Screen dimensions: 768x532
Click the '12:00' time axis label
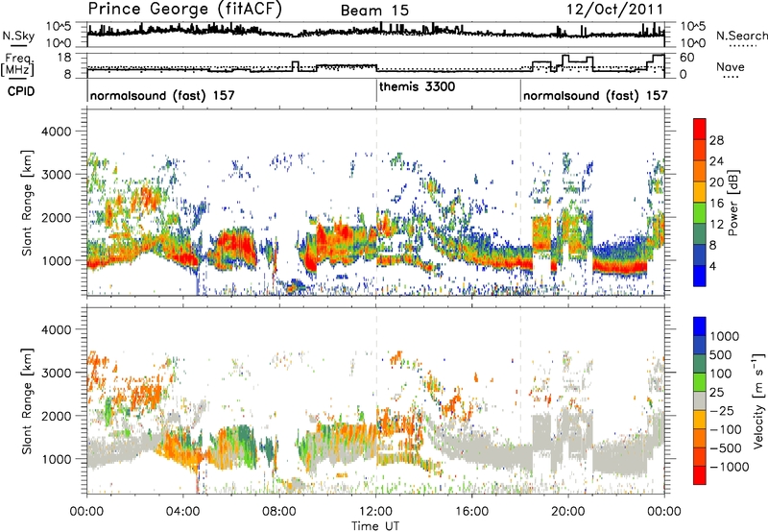[x=375, y=512]
